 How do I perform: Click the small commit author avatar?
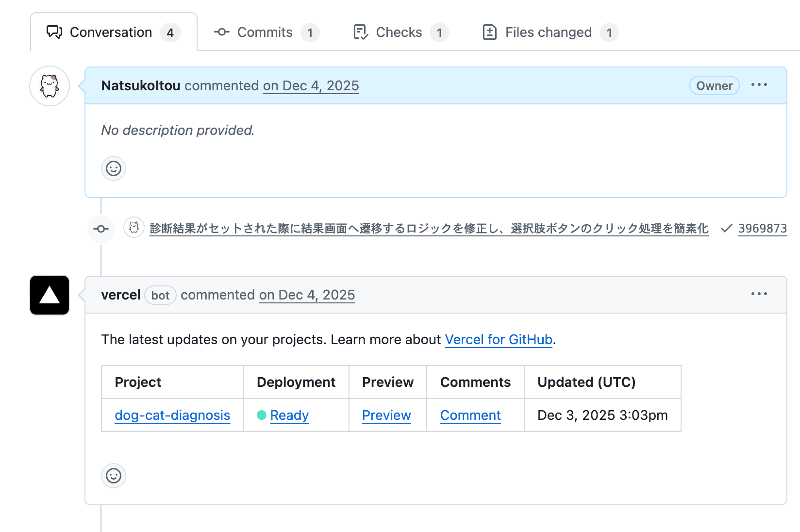pyautogui.click(x=134, y=227)
